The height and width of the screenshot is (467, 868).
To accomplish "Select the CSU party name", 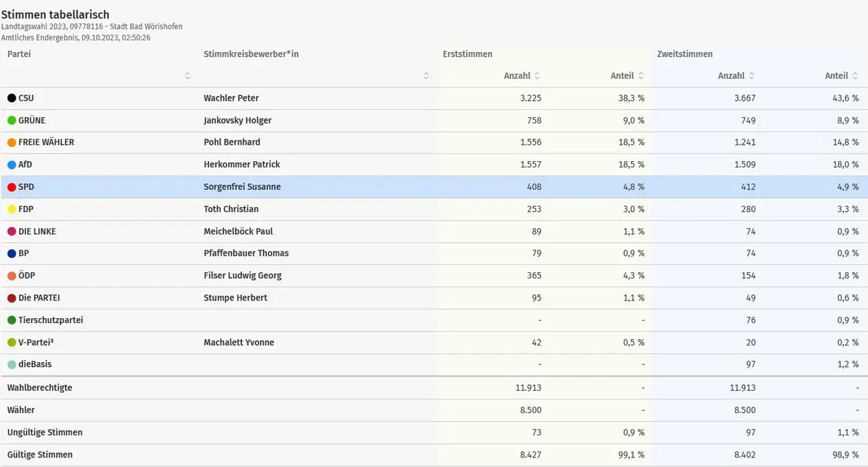I will tap(26, 98).
